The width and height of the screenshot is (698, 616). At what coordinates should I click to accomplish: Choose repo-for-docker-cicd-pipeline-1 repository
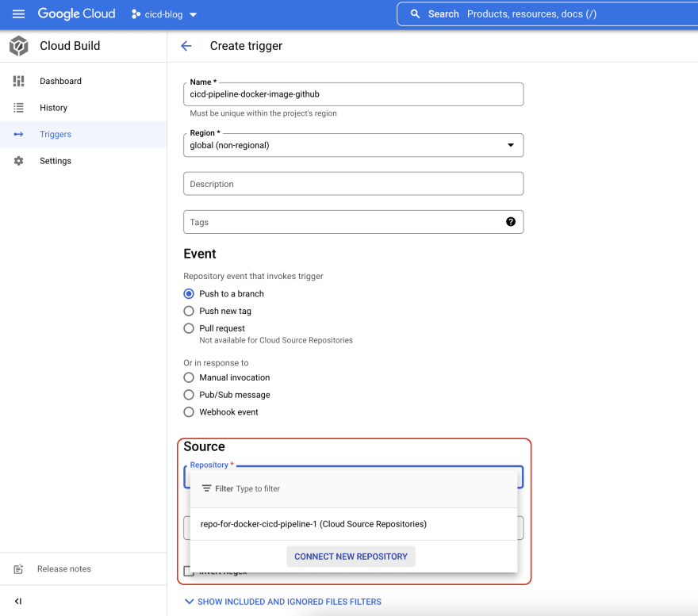354,524
